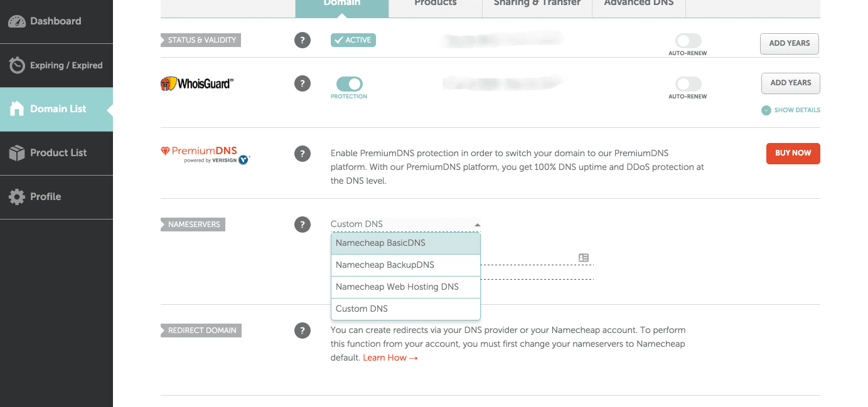Click the PremiumDNS Buy Now button
The height and width of the screenshot is (407, 868).
793,153
